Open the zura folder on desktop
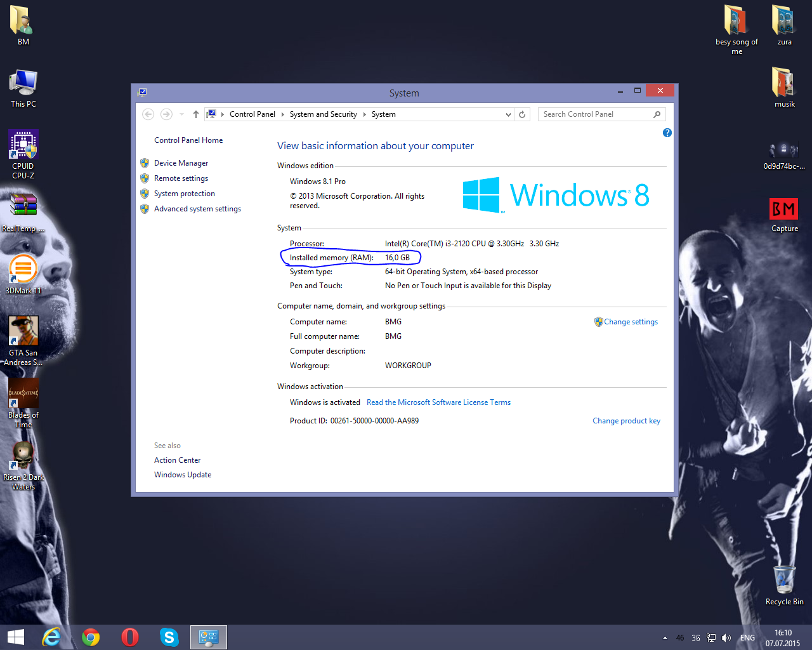 (x=784, y=25)
